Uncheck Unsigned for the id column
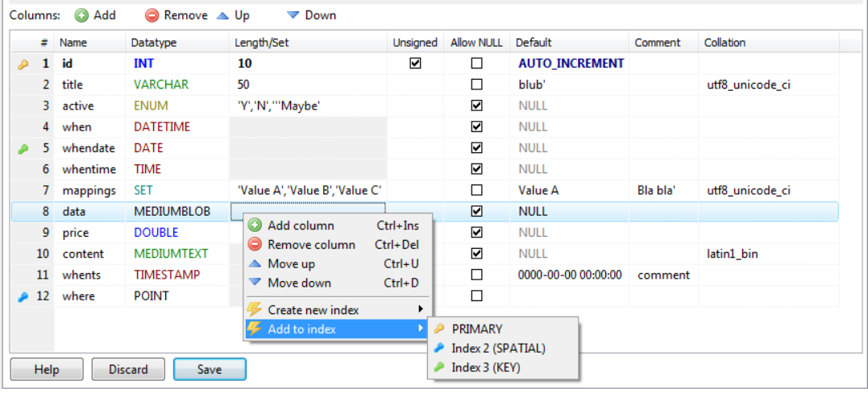Screen dimensions: 868x393 click(415, 64)
